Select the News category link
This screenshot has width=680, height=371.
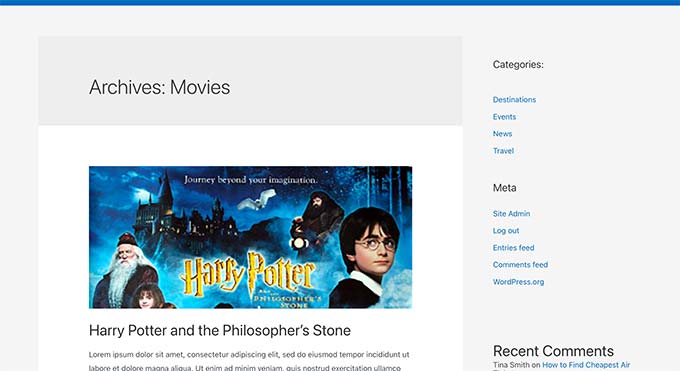502,134
